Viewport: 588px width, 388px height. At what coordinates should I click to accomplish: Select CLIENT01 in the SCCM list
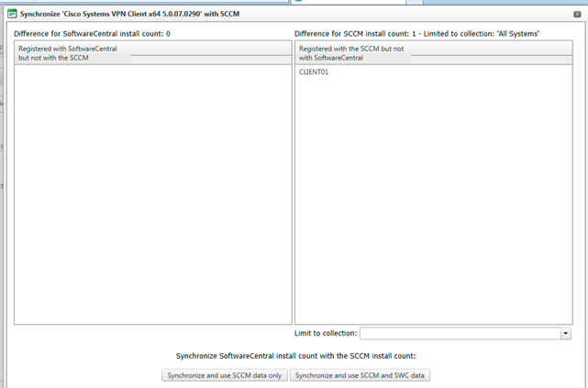(314, 72)
